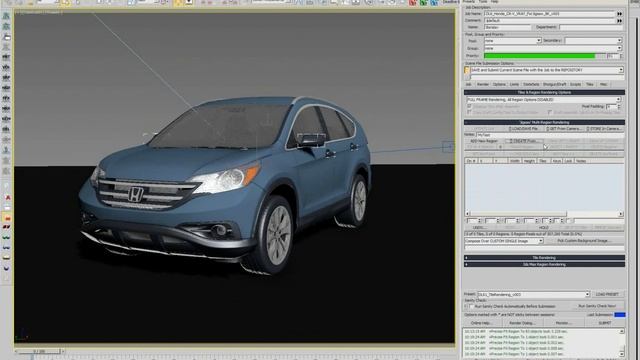Click the LOAD/SAVE File button
The width and height of the screenshot is (640, 360).
pyautogui.click(x=524, y=129)
